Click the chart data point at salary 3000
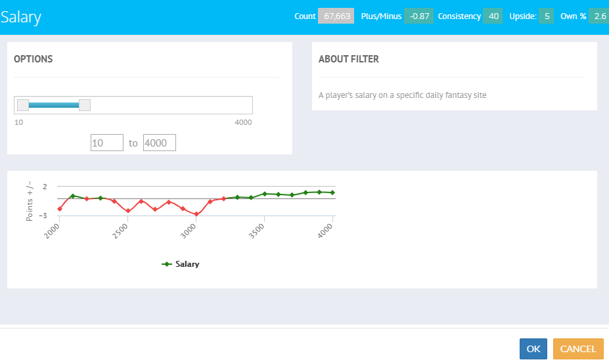The image size is (609, 364). 196,214
